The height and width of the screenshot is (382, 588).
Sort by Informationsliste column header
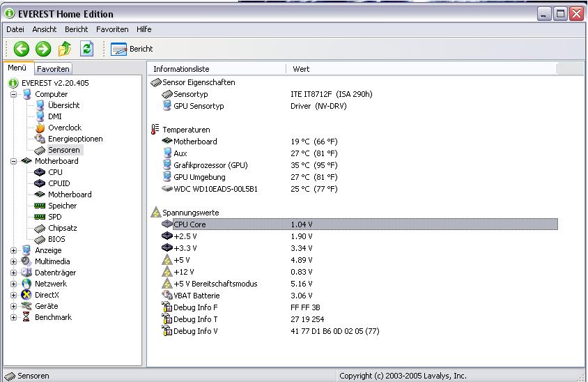[x=217, y=69]
